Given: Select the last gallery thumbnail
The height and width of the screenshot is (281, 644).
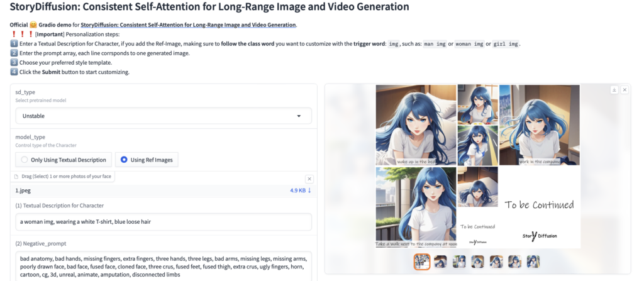Looking at the screenshot, I should coord(533,262).
